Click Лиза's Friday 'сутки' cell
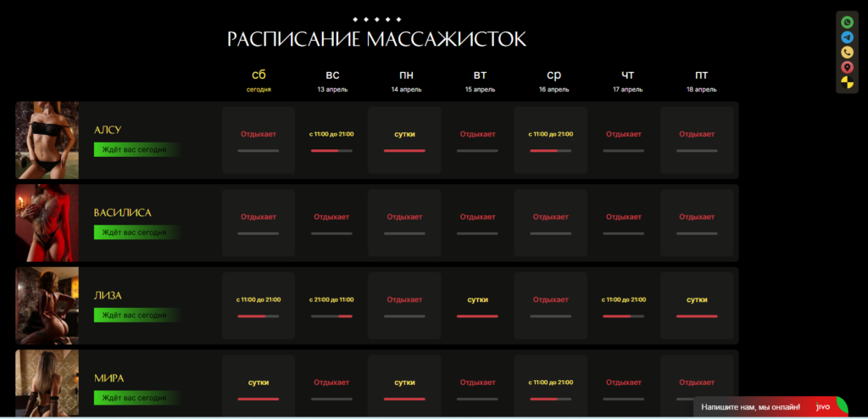The image size is (868, 419). pyautogui.click(x=697, y=306)
